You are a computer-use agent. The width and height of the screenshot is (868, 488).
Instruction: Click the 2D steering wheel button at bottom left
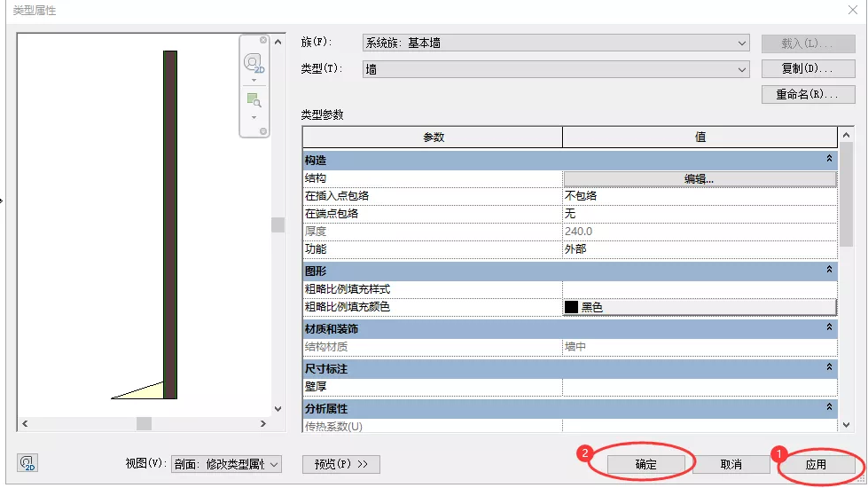tap(27, 463)
